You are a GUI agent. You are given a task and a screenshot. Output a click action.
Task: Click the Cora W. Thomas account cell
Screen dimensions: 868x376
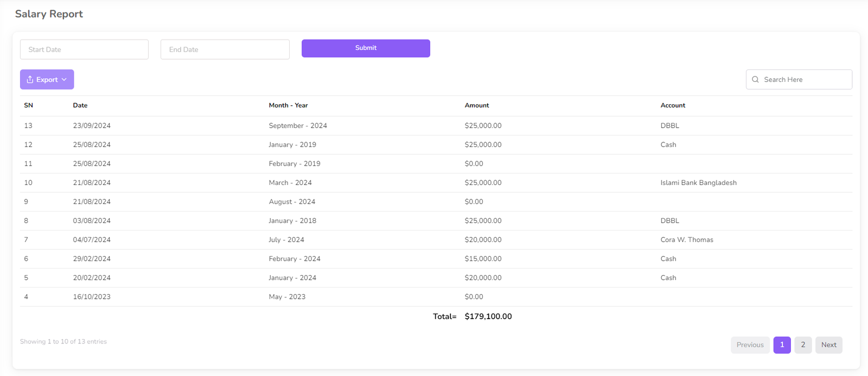[687, 239]
